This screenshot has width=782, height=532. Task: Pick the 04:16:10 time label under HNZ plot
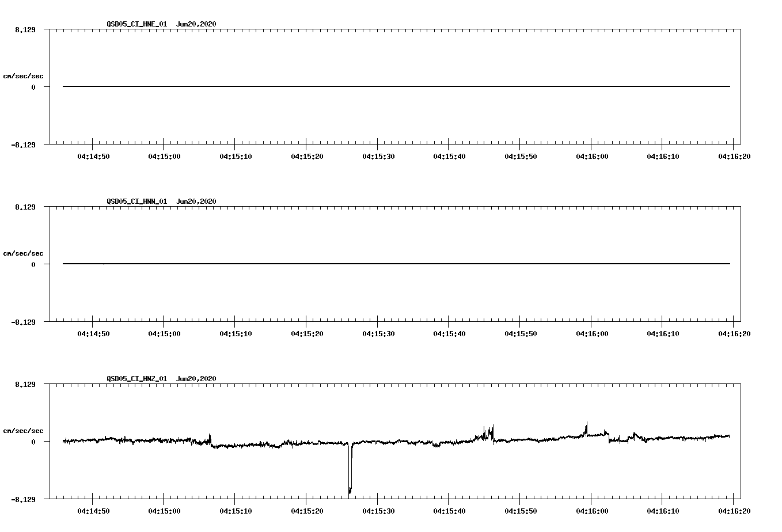coord(663,511)
